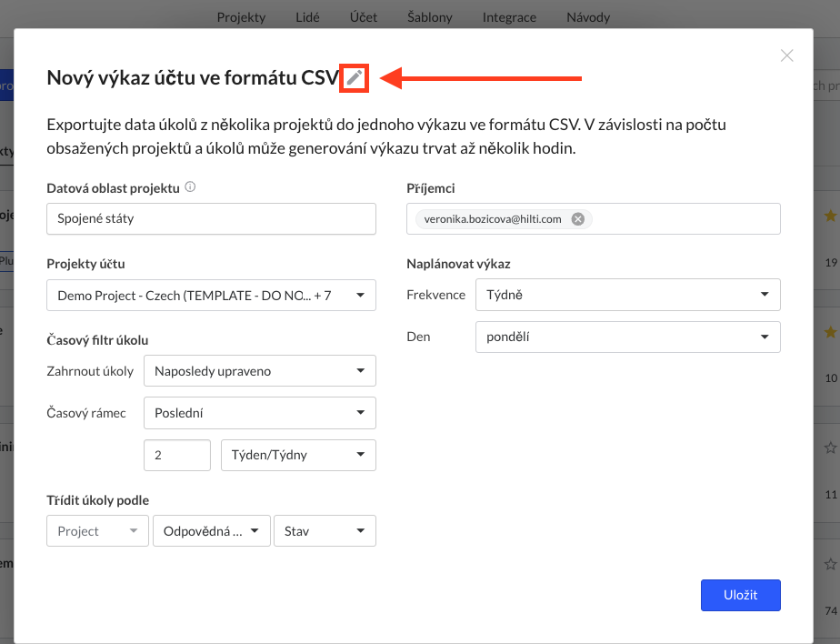This screenshot has height=644, width=840.
Task: Remove veronika.bozicova@hilti.com recipient chip
Action: pyautogui.click(x=577, y=219)
